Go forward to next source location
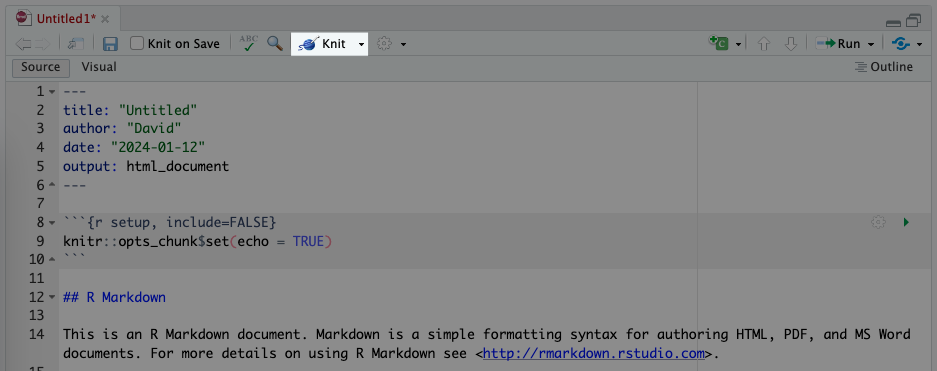937x371 pixels. (x=42, y=44)
